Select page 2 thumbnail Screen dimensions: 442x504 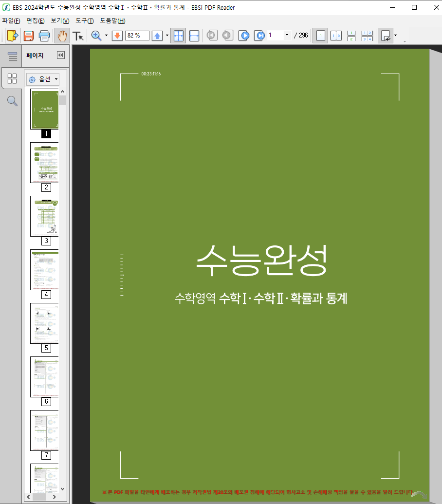click(45, 163)
